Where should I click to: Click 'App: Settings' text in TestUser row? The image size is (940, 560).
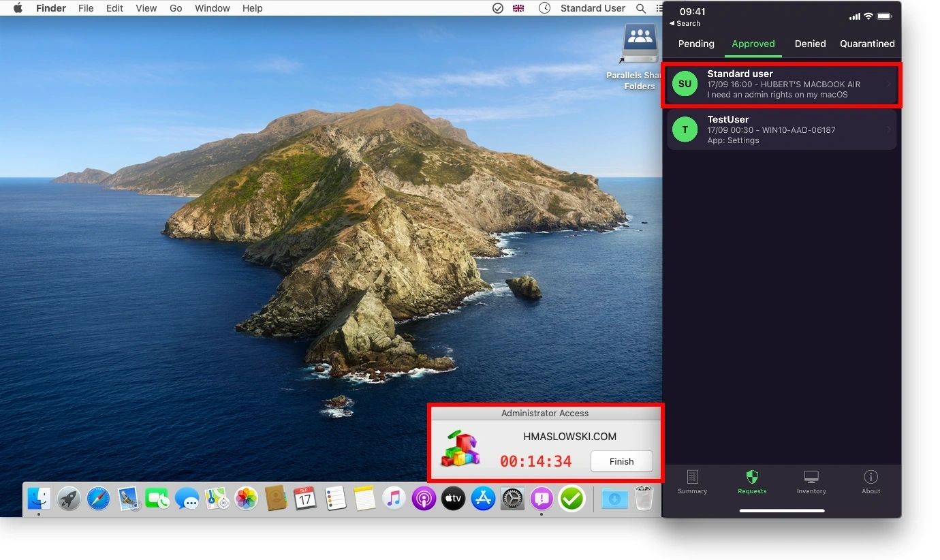point(733,140)
